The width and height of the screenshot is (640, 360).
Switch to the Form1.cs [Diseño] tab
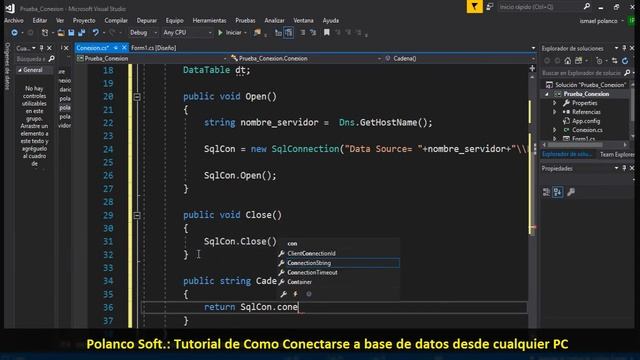click(153, 48)
